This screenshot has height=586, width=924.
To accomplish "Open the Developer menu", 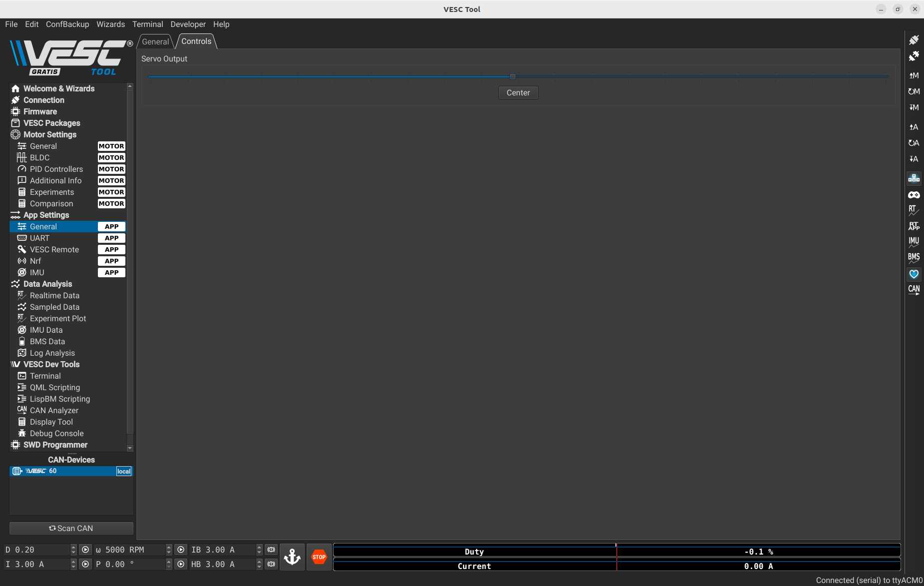I will [x=188, y=24].
